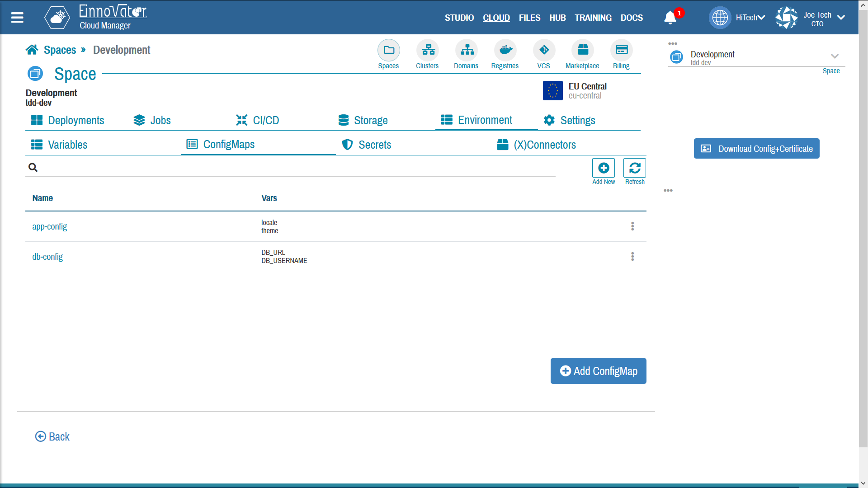Click the Back link
This screenshot has width=868, height=488.
click(x=52, y=436)
